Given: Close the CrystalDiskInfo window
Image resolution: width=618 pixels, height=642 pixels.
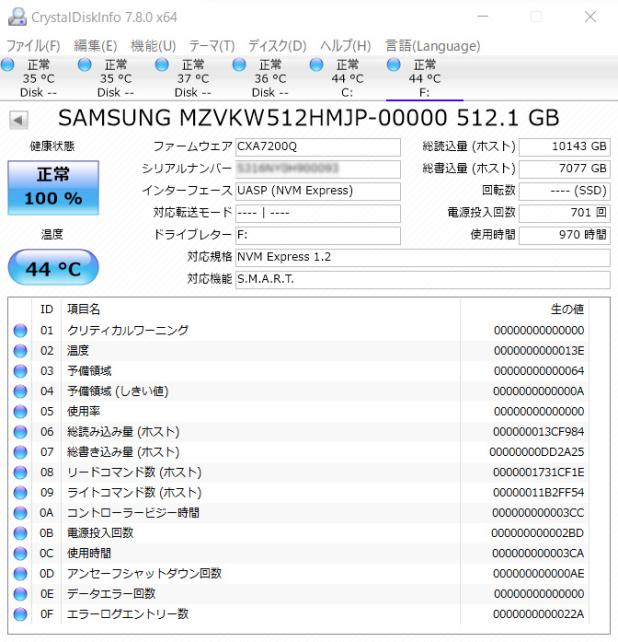Looking at the screenshot, I should pyautogui.click(x=590, y=17).
